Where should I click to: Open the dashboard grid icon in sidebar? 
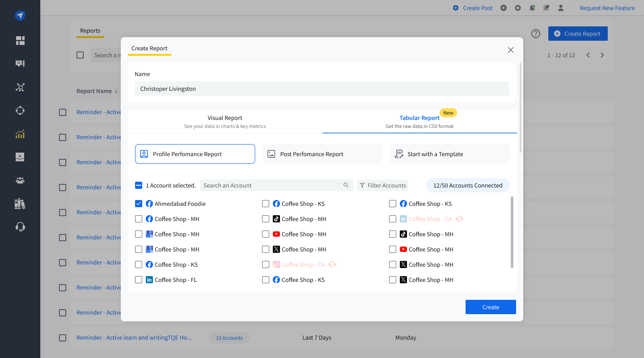[20, 41]
